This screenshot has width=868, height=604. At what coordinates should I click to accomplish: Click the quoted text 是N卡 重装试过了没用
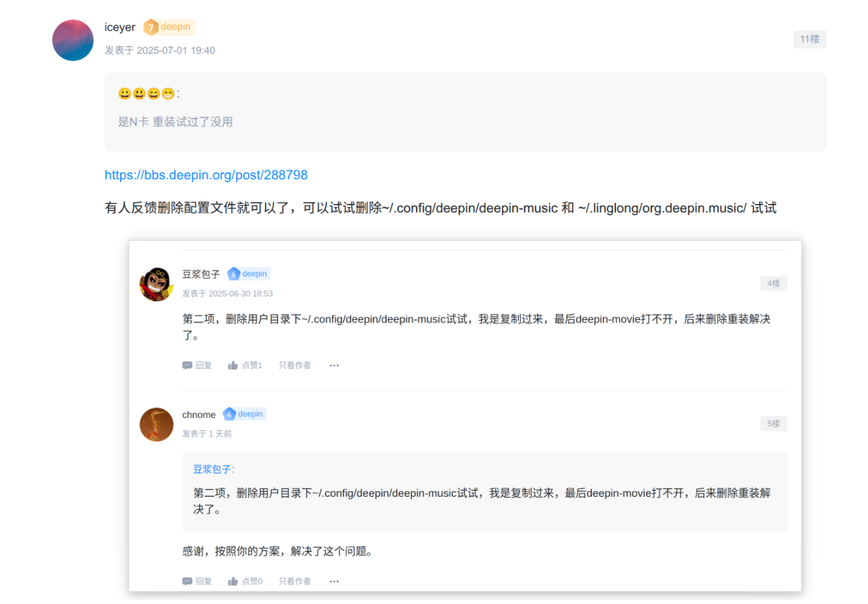pyautogui.click(x=175, y=122)
